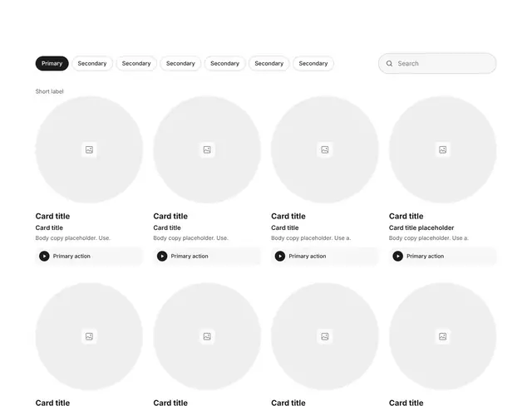This screenshot has width=532, height=406.
Task: Click body copy under Card title placeholder
Action: point(429,238)
